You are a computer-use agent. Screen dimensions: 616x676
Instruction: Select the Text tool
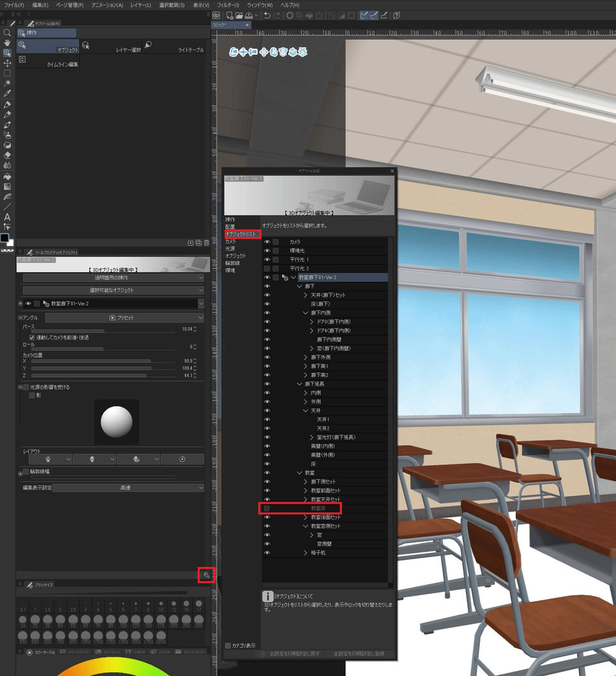[7, 217]
